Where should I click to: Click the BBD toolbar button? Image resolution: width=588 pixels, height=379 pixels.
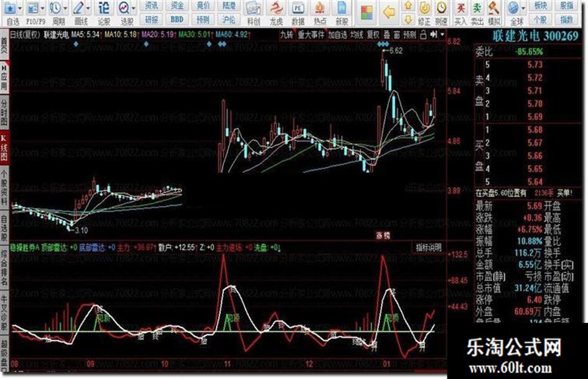pos(177,19)
